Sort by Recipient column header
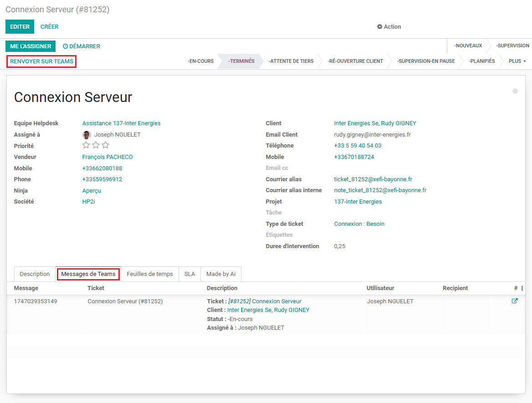Image resolution: width=532 pixels, height=403 pixels. [x=455, y=288]
